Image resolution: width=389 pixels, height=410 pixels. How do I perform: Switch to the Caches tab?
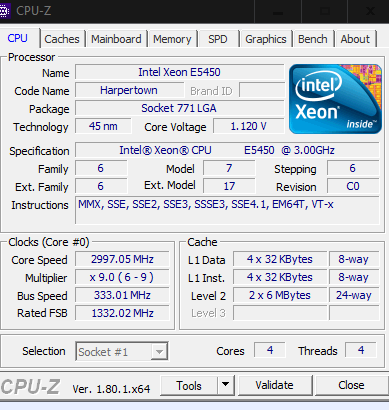(x=62, y=39)
